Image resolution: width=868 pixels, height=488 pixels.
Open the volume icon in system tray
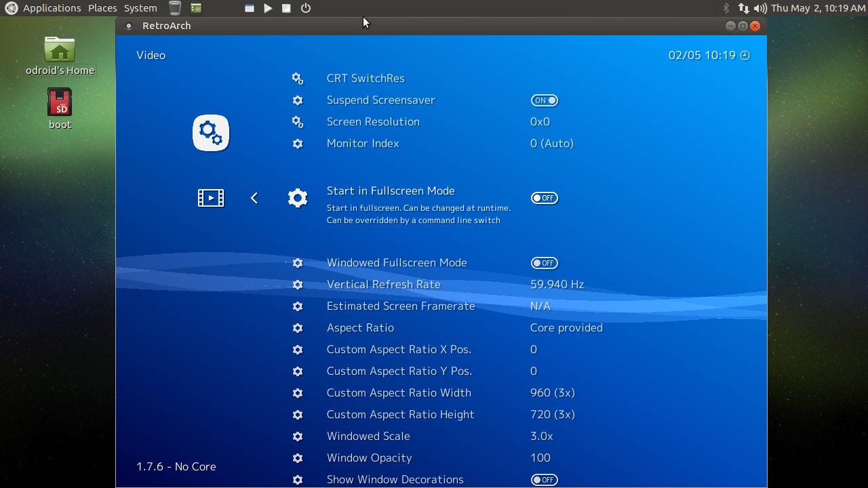[760, 8]
